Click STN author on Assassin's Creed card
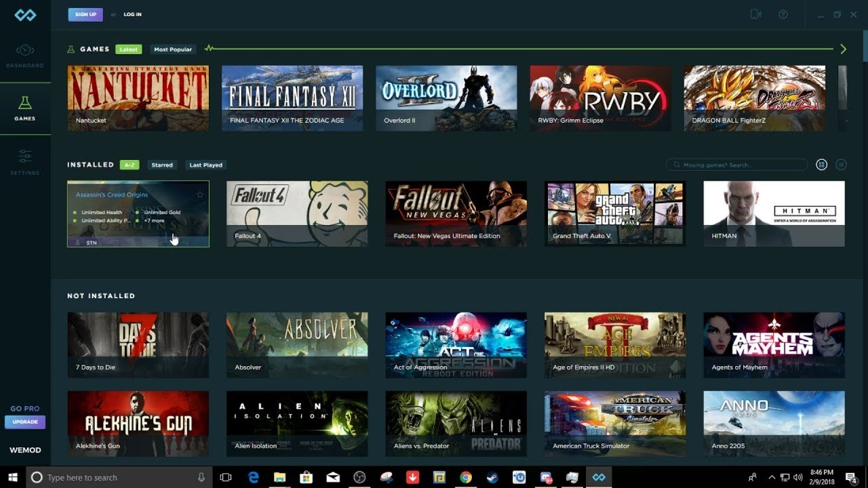 click(x=92, y=242)
